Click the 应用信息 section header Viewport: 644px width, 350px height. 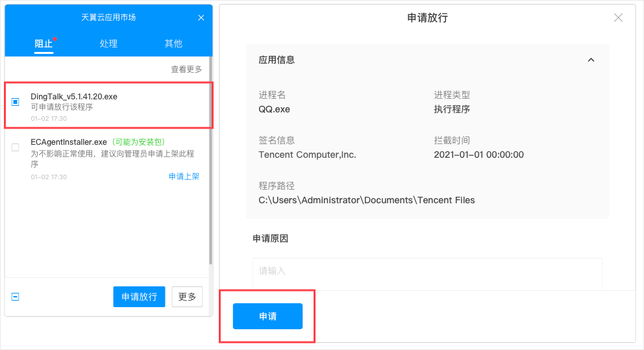[x=277, y=60]
